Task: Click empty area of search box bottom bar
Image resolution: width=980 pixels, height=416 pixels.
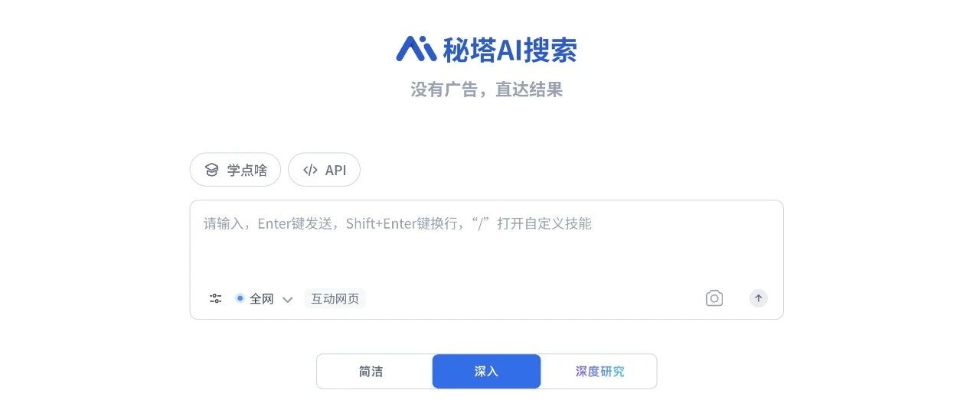Action: 536,298
